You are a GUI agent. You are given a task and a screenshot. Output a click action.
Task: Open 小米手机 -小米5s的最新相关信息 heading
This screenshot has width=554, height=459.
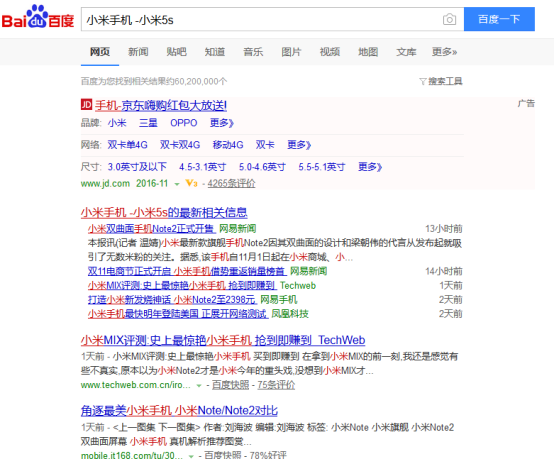pyautogui.click(x=164, y=212)
